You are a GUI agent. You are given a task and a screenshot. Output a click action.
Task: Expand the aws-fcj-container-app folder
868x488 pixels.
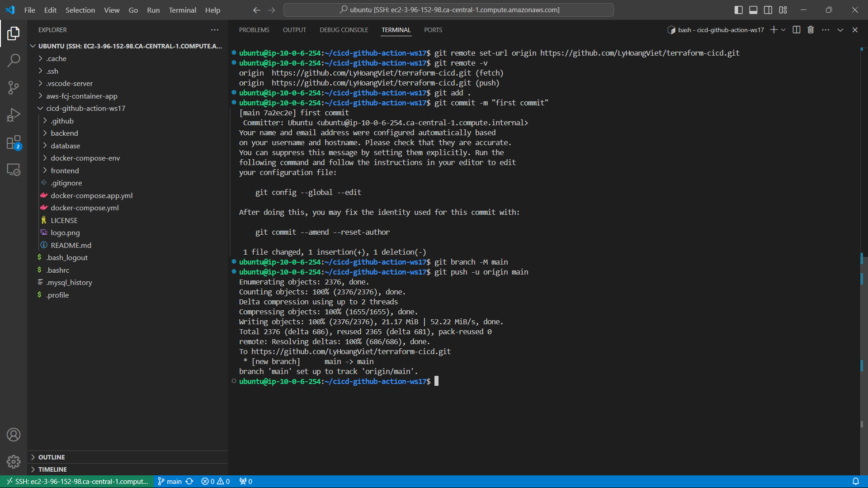point(127,96)
